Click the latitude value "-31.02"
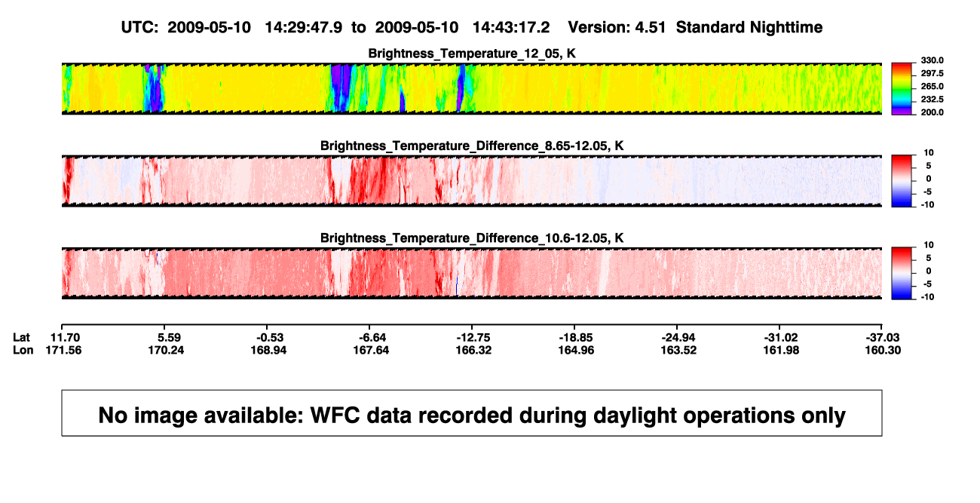The height and width of the screenshot is (503, 980). pos(781,337)
